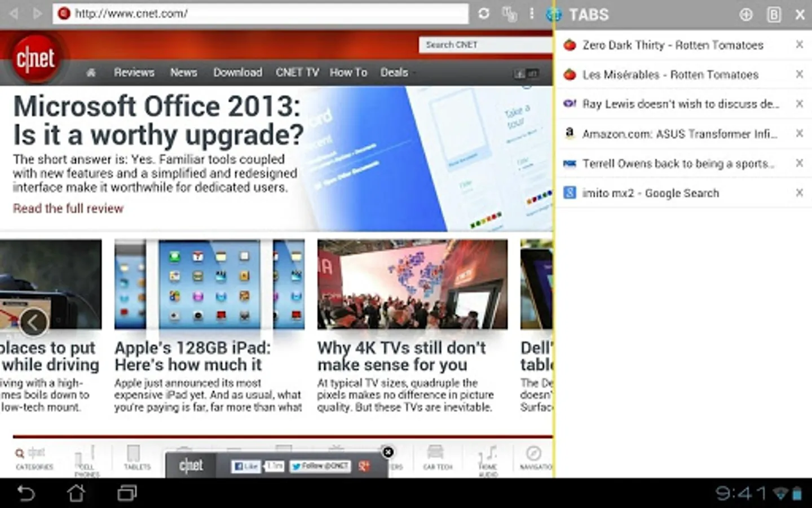
Task: Open the How To menu
Action: 348,72
